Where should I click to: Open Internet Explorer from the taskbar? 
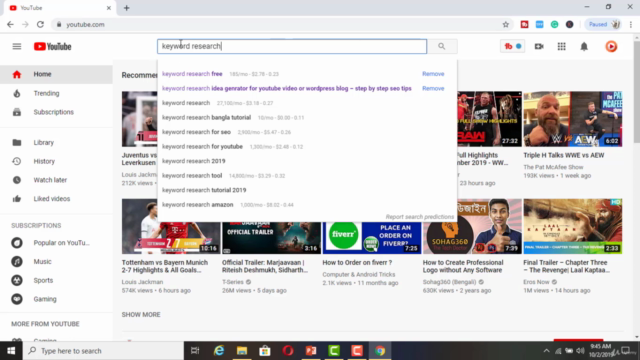219,351
